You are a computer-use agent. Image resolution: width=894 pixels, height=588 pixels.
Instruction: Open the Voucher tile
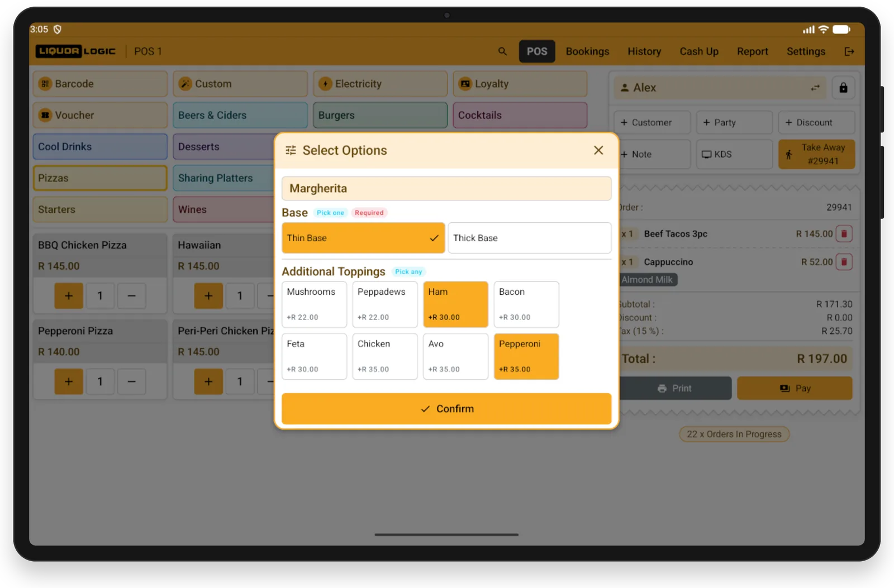(x=100, y=115)
